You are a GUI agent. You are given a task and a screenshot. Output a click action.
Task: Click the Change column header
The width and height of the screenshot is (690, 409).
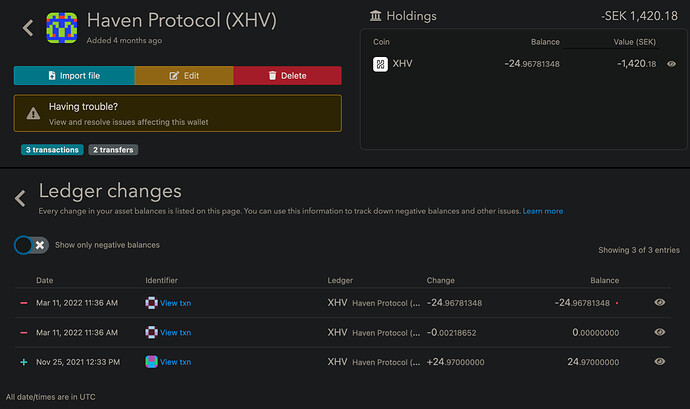pyautogui.click(x=440, y=280)
